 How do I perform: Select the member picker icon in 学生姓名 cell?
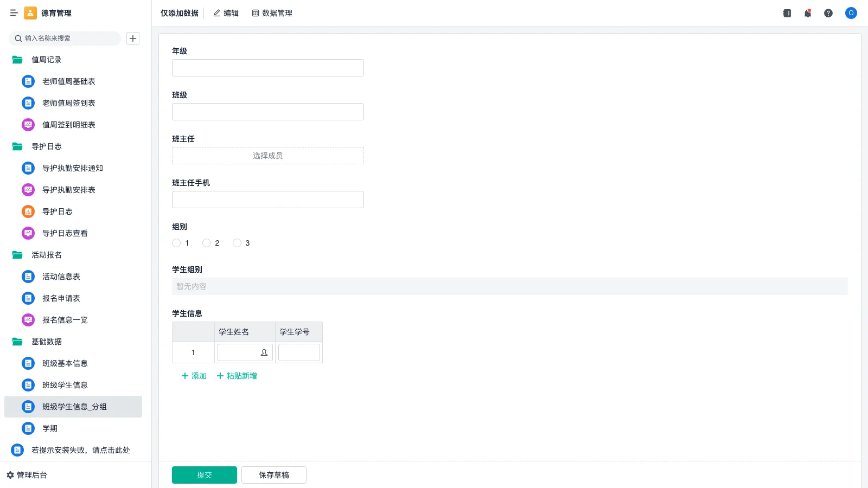coord(264,352)
